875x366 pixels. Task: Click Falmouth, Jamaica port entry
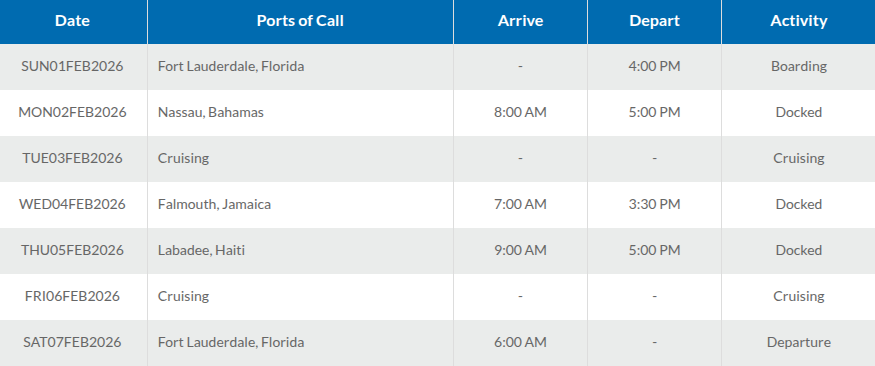(x=214, y=204)
